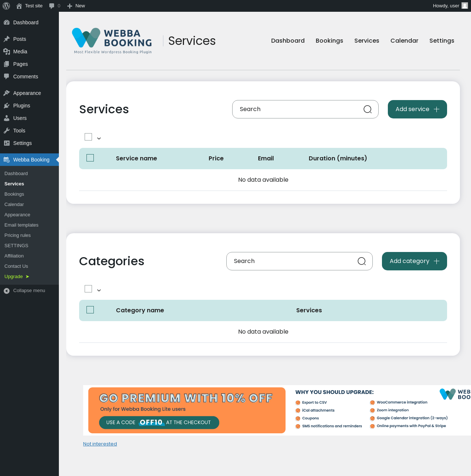Image resolution: width=471 pixels, height=476 pixels.
Task: Click the Collapse menu arrow icon
Action: pos(7,291)
